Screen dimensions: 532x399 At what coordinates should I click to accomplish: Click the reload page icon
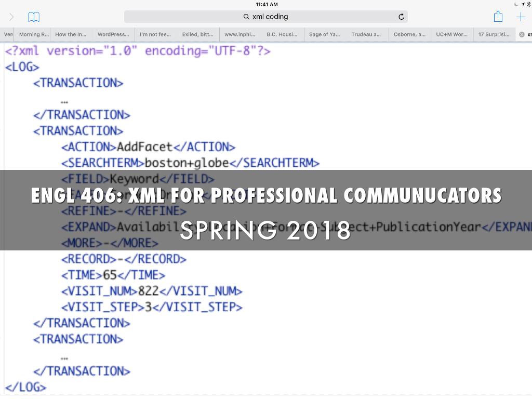click(401, 17)
